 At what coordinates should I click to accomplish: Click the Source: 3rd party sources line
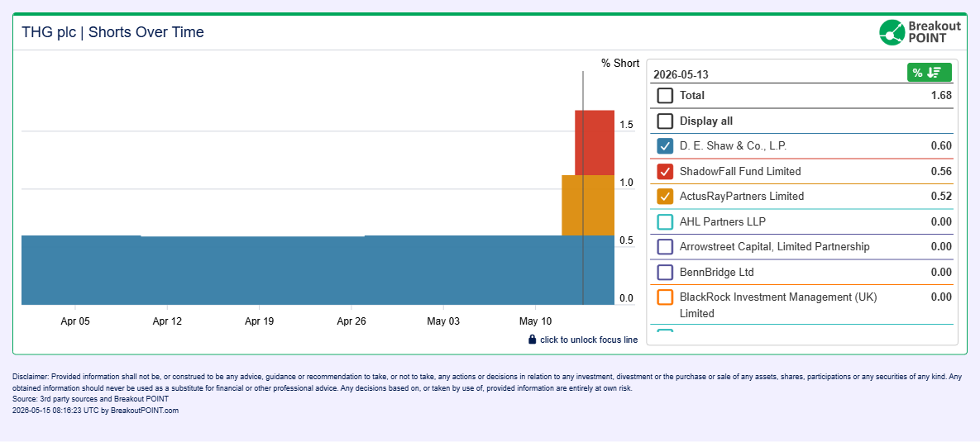click(91, 399)
